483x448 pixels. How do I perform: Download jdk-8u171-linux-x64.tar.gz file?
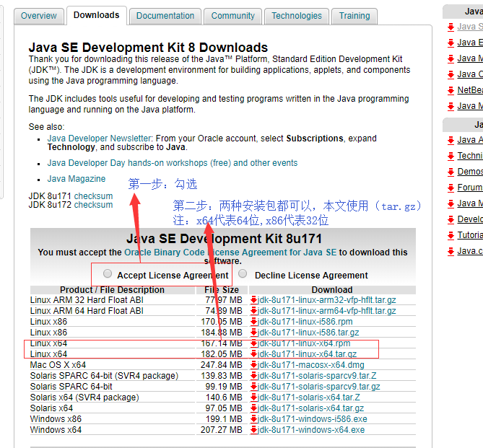[x=307, y=354]
